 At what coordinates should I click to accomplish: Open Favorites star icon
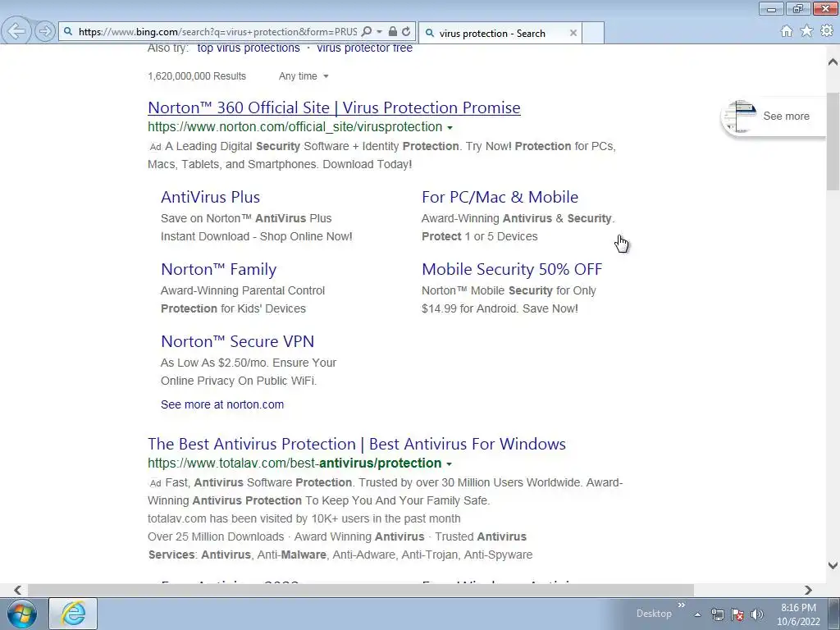point(806,31)
